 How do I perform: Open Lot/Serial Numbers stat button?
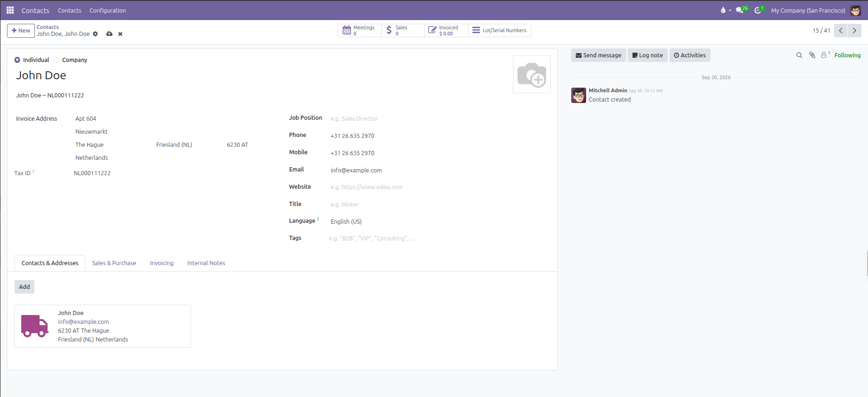click(x=499, y=30)
